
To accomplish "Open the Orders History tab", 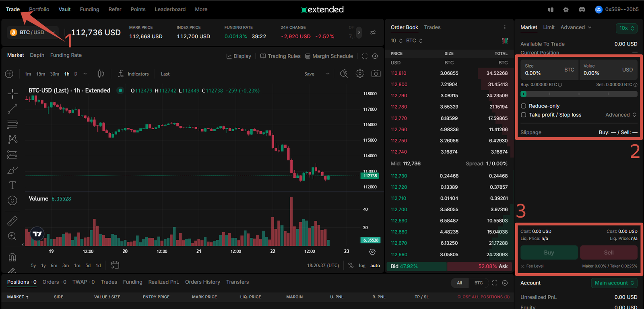I will click(202, 282).
